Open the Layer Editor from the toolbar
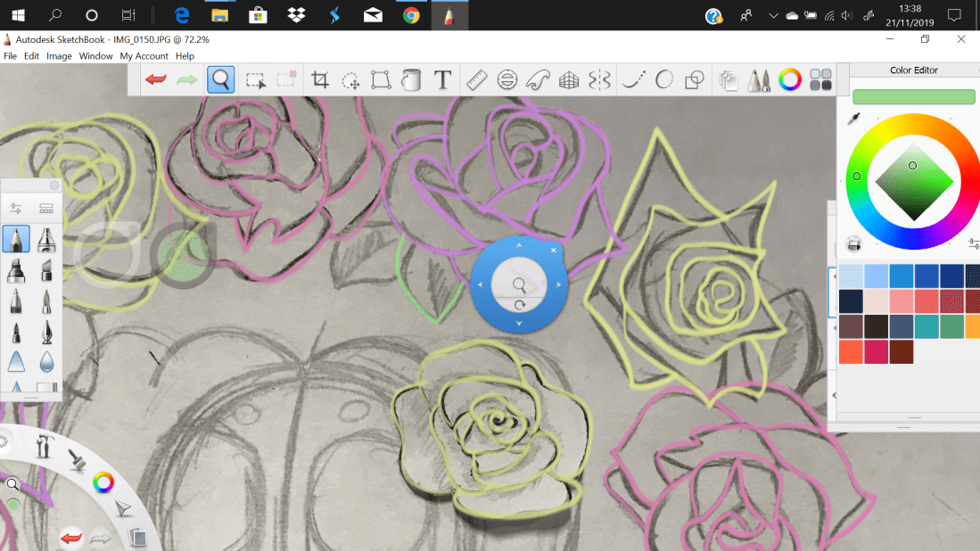This screenshot has width=980, height=551. pyautogui.click(x=728, y=80)
